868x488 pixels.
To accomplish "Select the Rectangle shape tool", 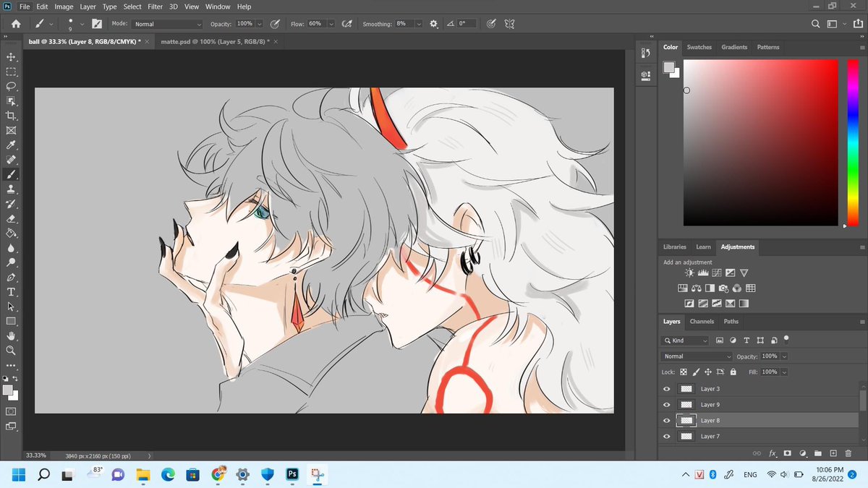I will coord(11,321).
